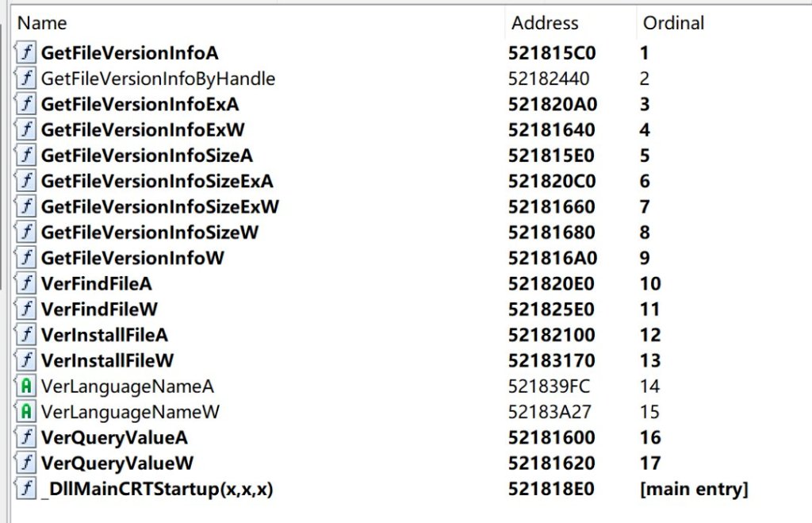Select the VerQueryValueW export row
Screen dimensions: 812x523
coord(117,463)
